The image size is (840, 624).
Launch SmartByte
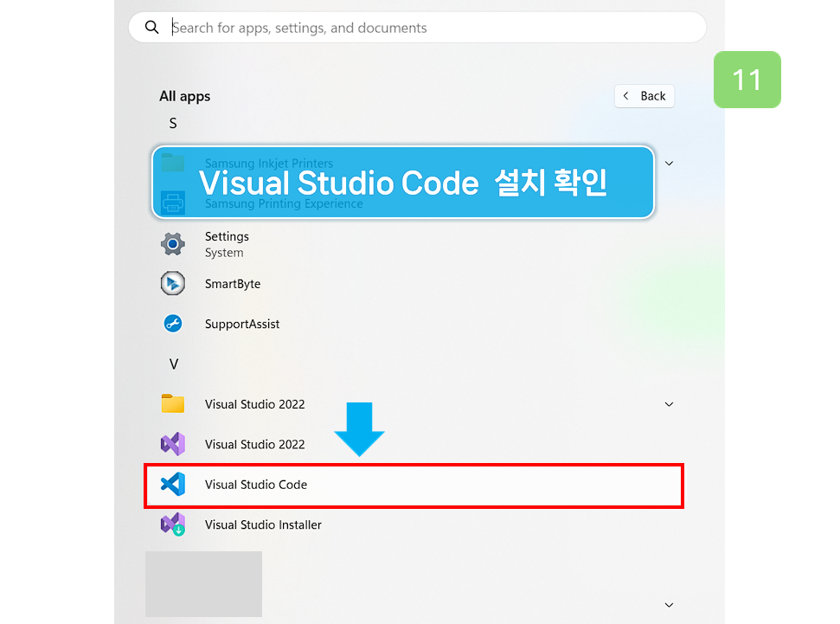coord(233,283)
